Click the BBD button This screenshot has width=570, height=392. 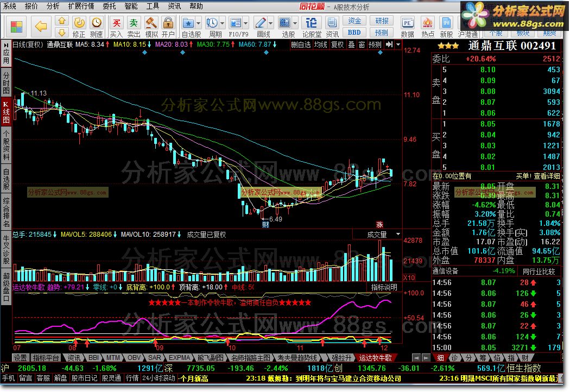coord(354,33)
